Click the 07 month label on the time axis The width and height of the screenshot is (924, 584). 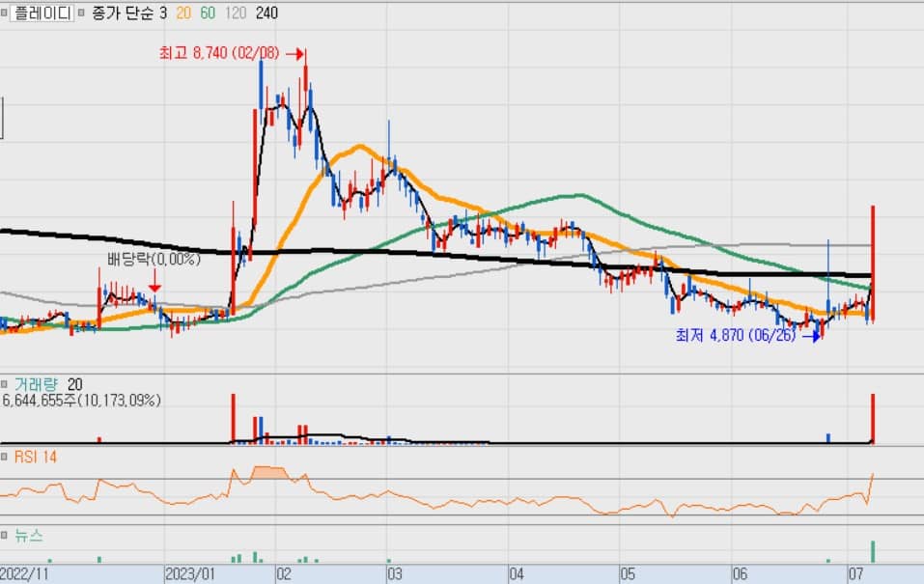[x=855, y=574]
